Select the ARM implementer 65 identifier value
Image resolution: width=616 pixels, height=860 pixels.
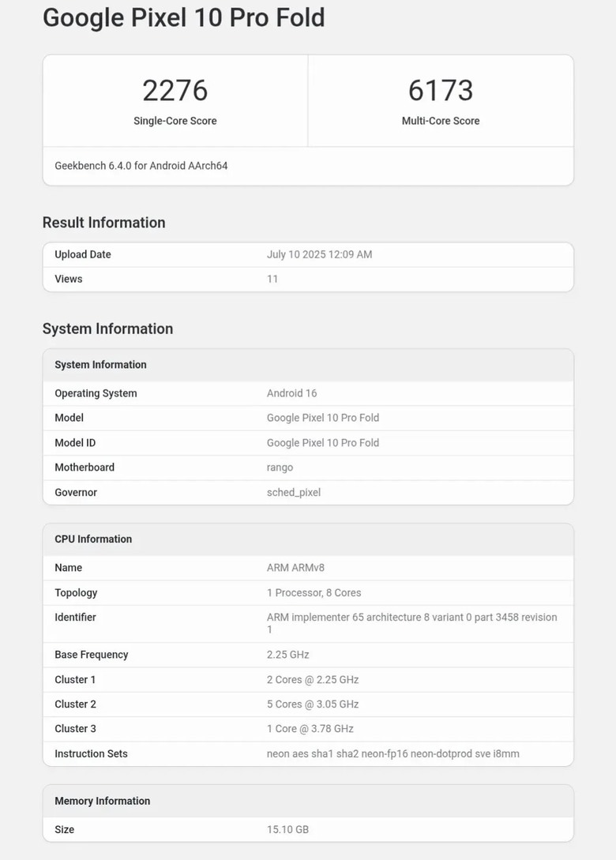(412, 623)
